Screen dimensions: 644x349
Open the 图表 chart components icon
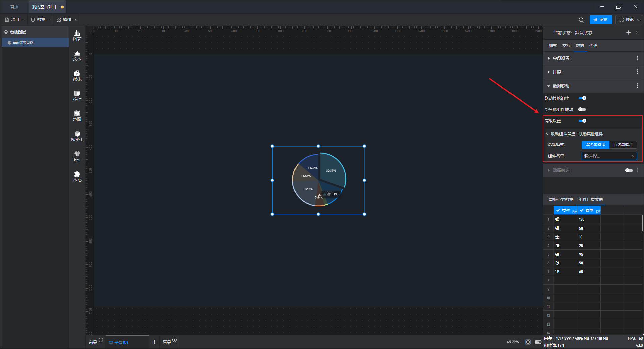(x=77, y=35)
